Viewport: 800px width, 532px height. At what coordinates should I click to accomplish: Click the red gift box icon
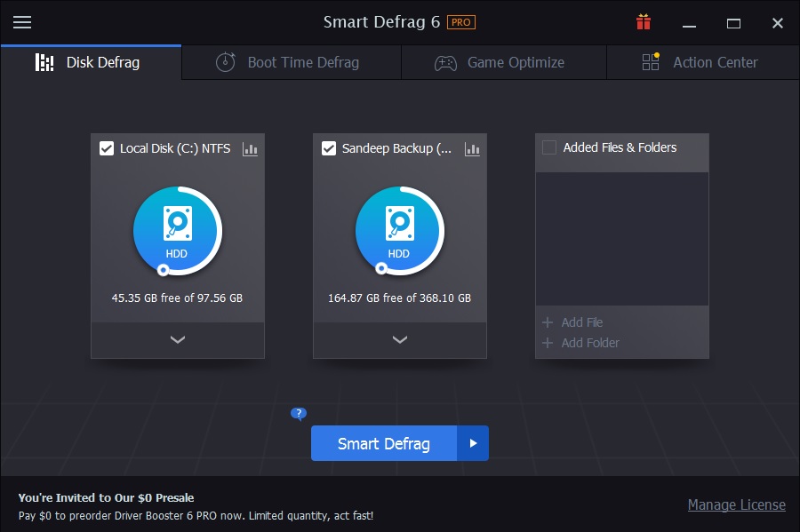(644, 22)
